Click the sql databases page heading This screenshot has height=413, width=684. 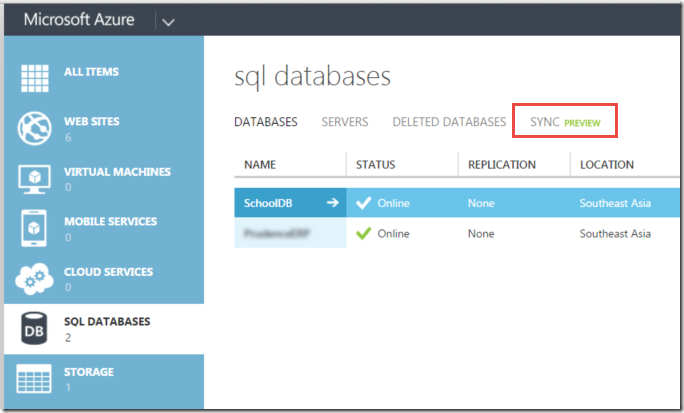312,77
